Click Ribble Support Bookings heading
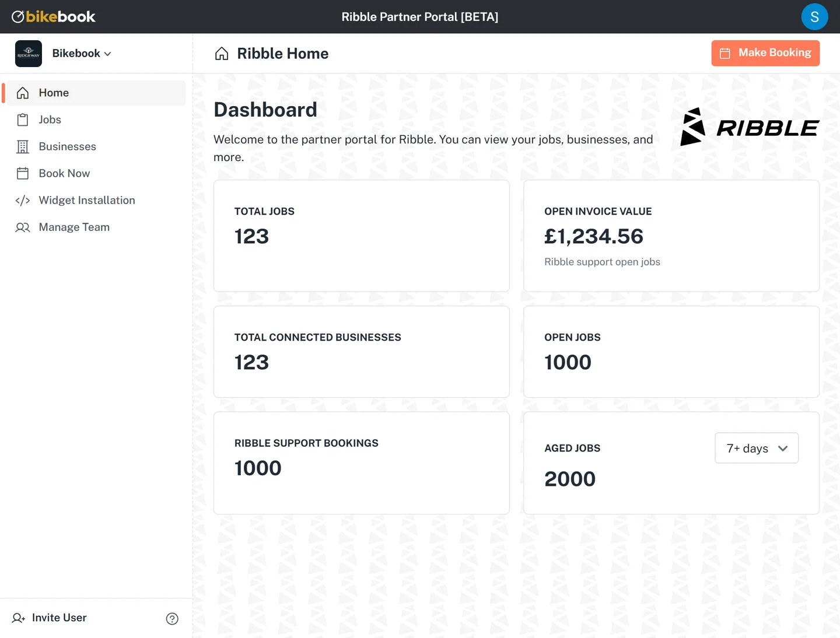 (306, 443)
